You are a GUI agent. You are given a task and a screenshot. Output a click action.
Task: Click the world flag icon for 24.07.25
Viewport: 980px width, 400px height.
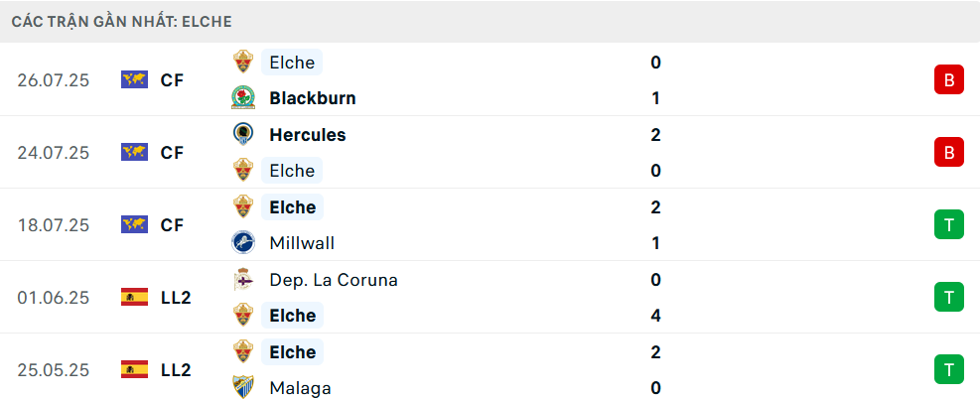pyautogui.click(x=134, y=152)
